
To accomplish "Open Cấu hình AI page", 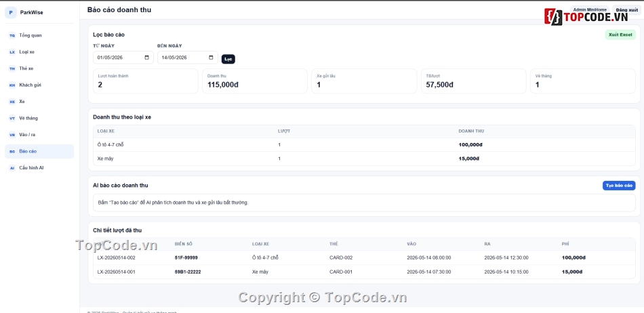I will tap(39, 168).
